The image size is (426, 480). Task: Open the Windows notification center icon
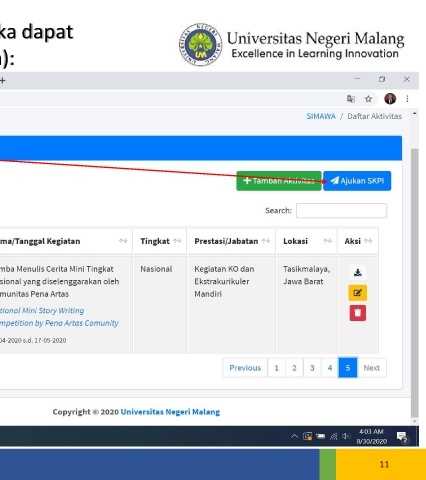pos(402,437)
